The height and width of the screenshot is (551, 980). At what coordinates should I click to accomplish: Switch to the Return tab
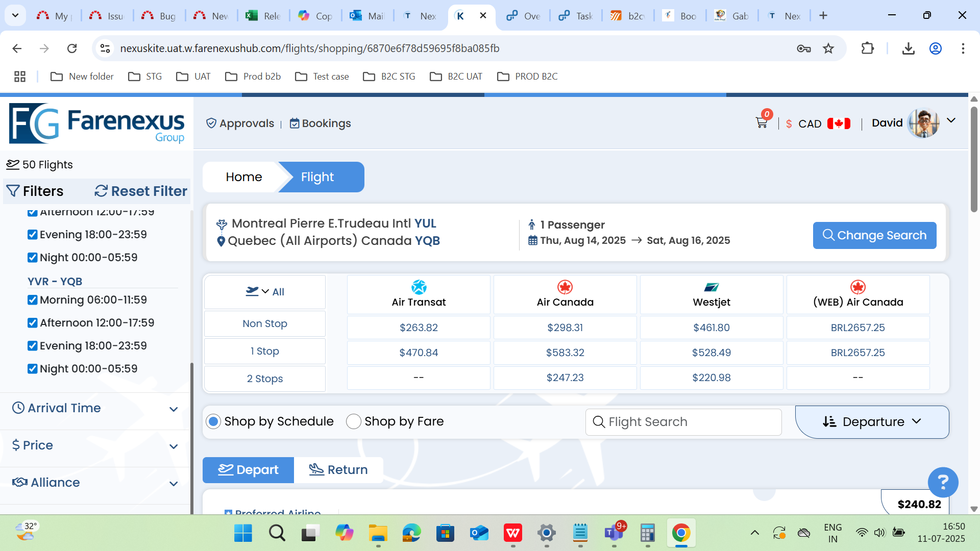click(338, 470)
